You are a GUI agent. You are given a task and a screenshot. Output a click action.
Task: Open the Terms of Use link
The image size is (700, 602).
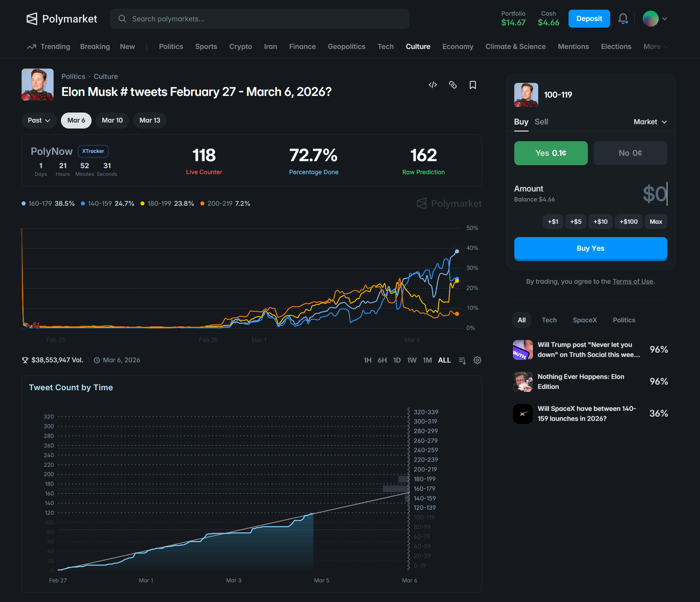(632, 281)
